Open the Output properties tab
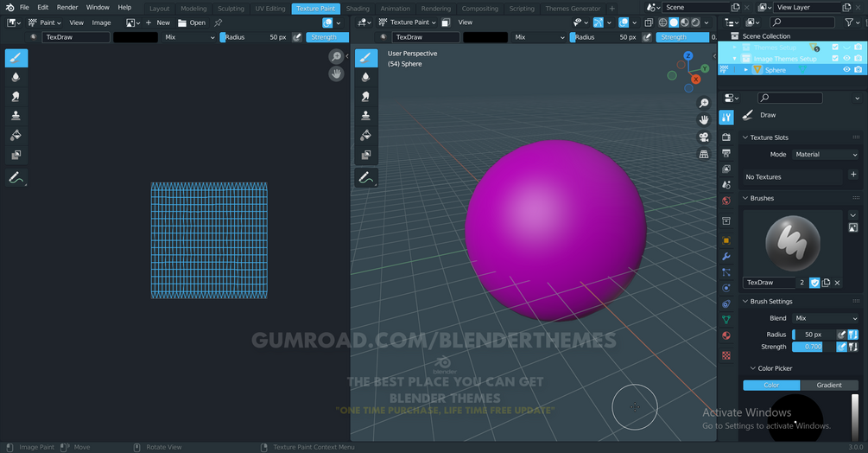 point(726,153)
